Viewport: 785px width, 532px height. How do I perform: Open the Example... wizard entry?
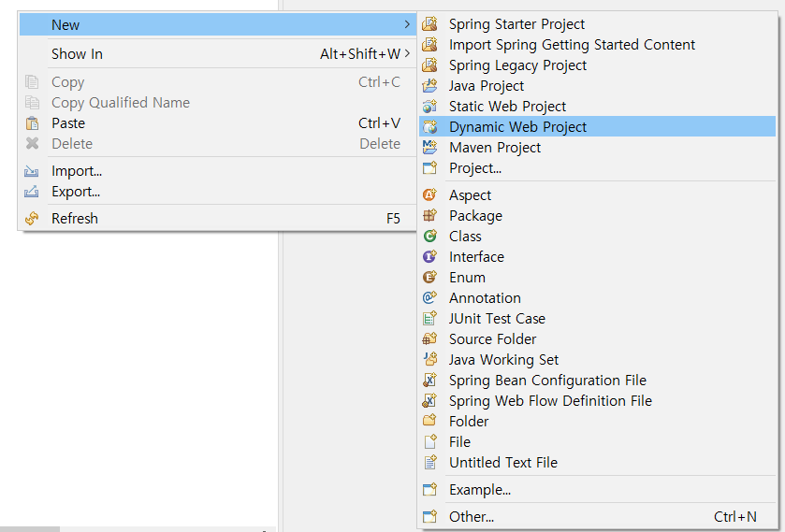pyautogui.click(x=597, y=489)
